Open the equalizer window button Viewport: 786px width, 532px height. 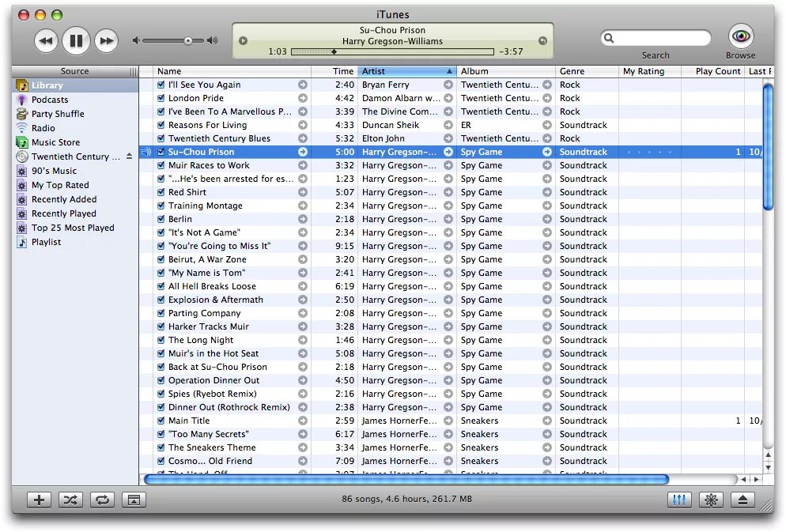pyautogui.click(x=679, y=500)
